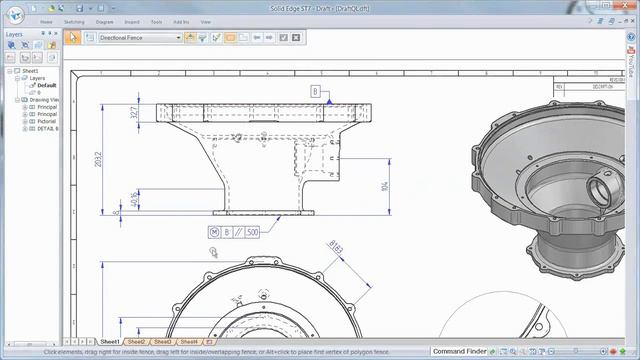640x360 pixels.
Task: Open the Solid Edge application button
Action: [x=16, y=16]
